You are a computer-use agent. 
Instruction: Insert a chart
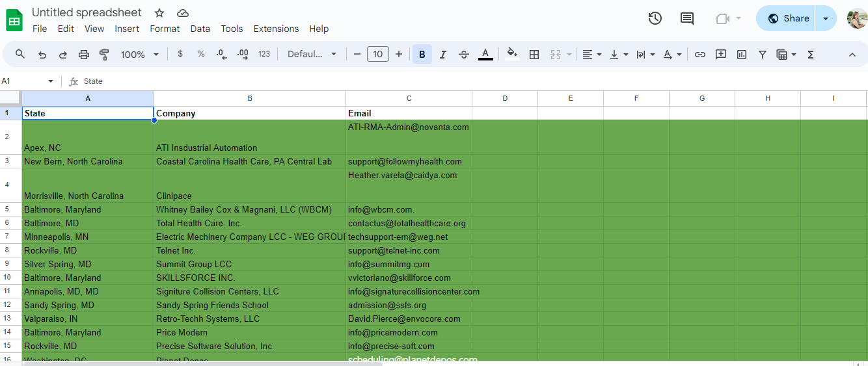742,55
